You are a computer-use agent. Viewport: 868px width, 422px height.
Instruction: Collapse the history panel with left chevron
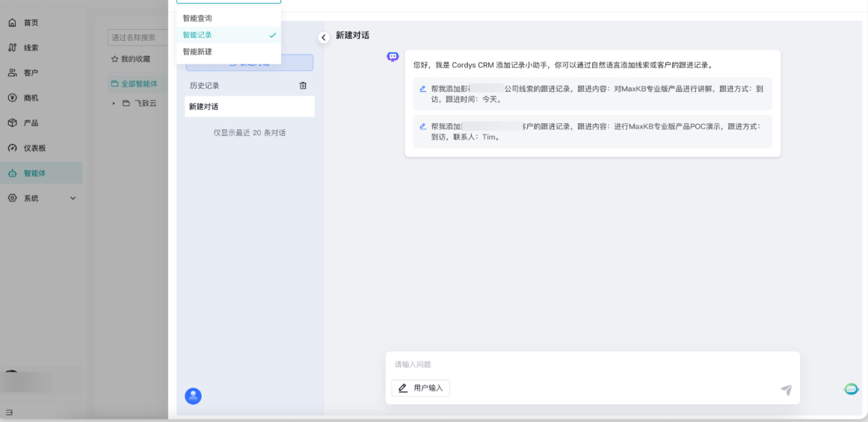pos(324,37)
